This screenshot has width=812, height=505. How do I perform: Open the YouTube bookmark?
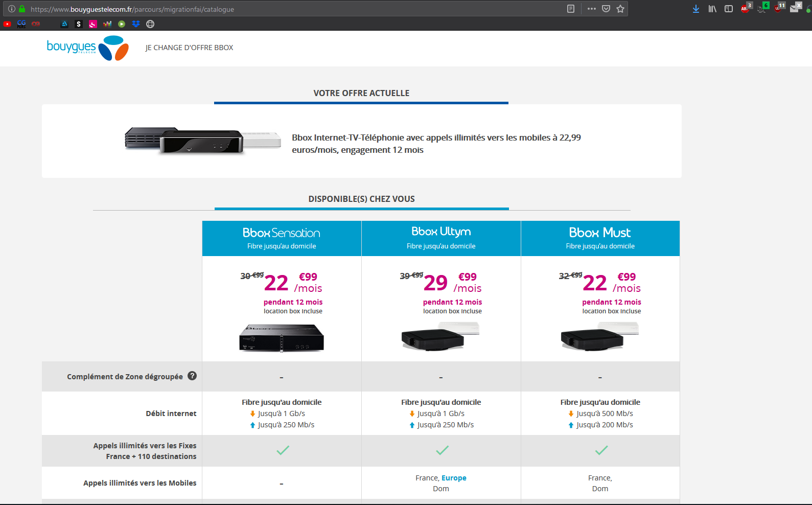click(x=7, y=24)
